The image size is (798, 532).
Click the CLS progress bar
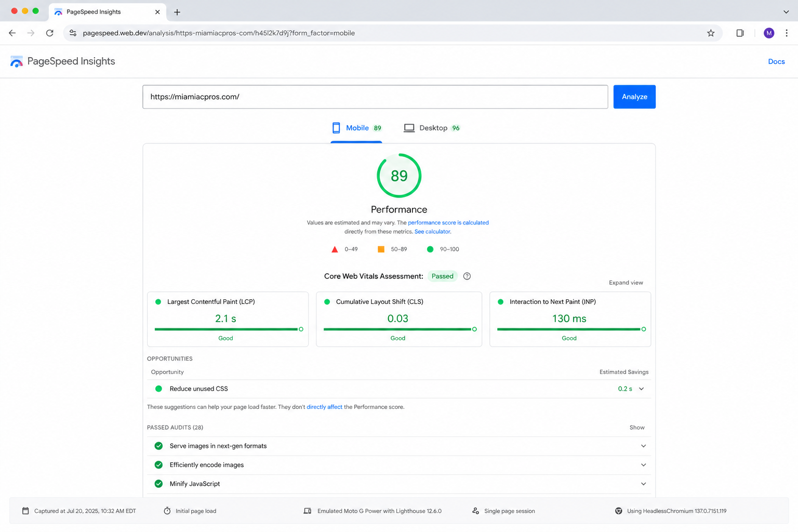[x=400, y=329]
